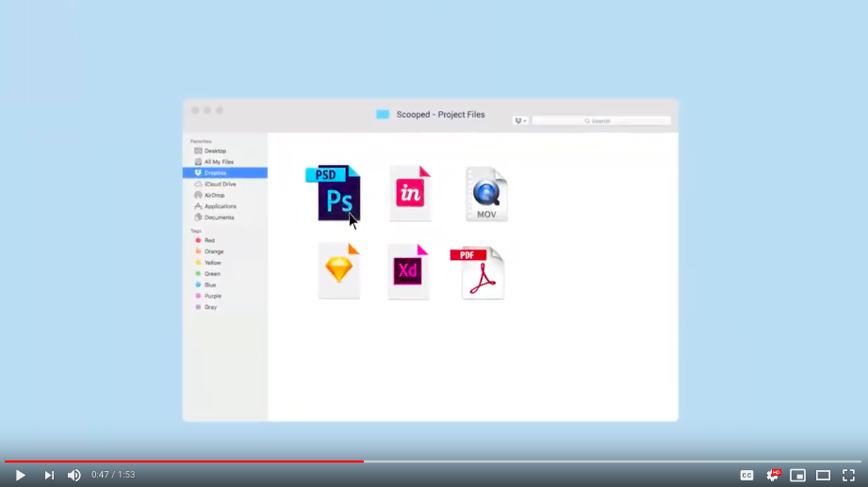The width and height of the screenshot is (868, 487).
Task: Skip to the next video
Action: tap(49, 475)
